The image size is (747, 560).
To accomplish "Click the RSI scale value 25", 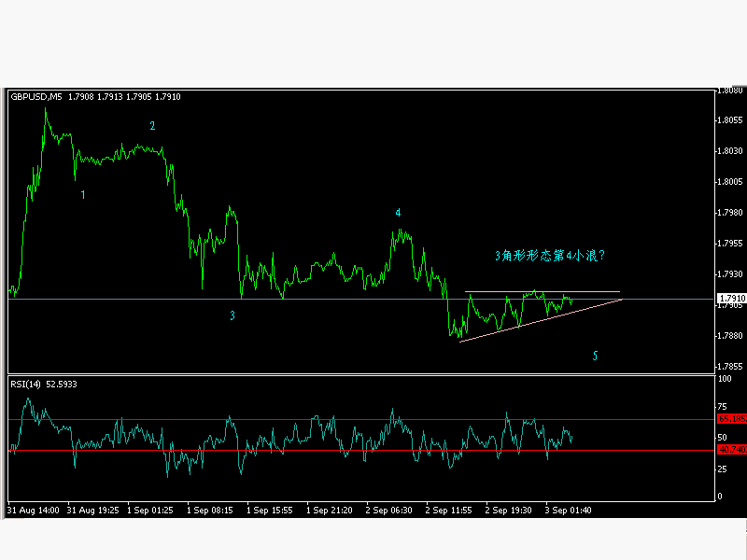I will click(x=722, y=469).
